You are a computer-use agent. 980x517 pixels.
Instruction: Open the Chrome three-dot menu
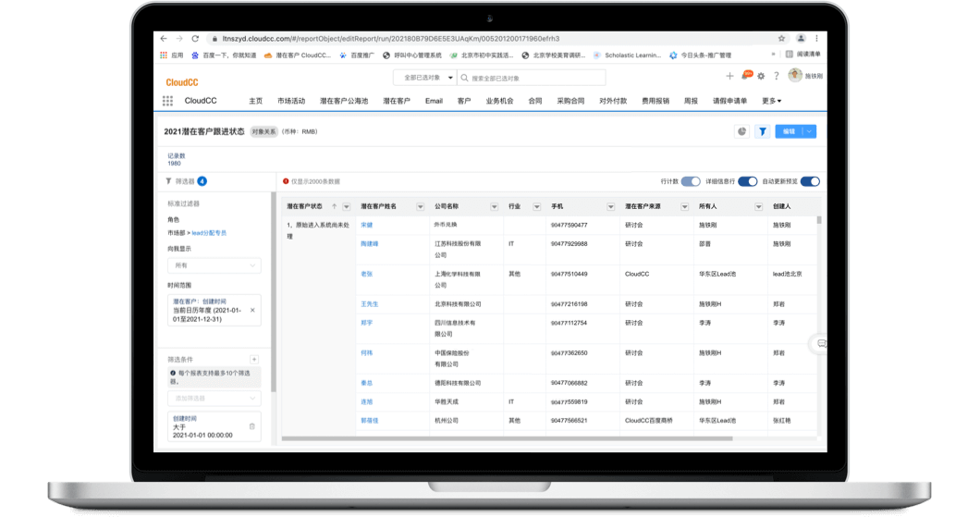coord(816,39)
